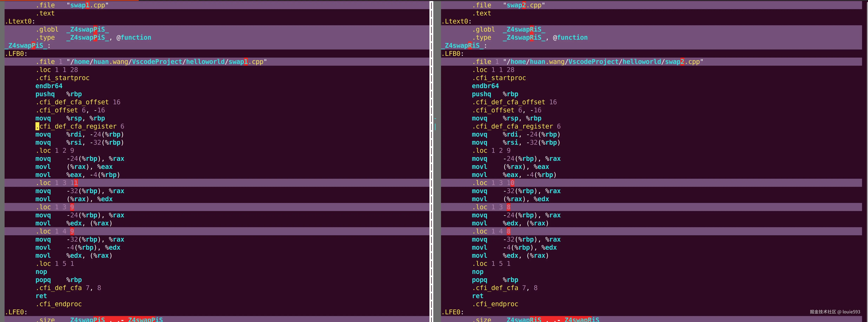Click 'pushq %rbp' in the right pane

[x=495, y=94]
